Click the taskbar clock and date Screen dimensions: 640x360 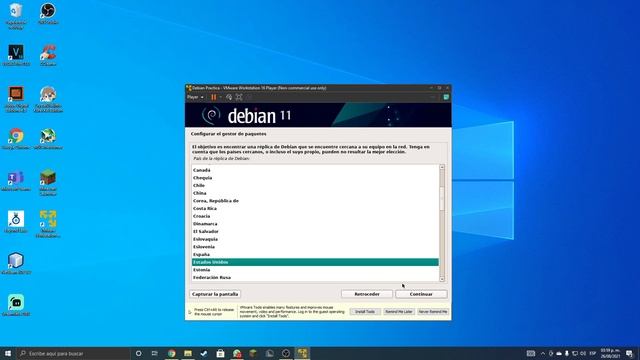coord(610,353)
